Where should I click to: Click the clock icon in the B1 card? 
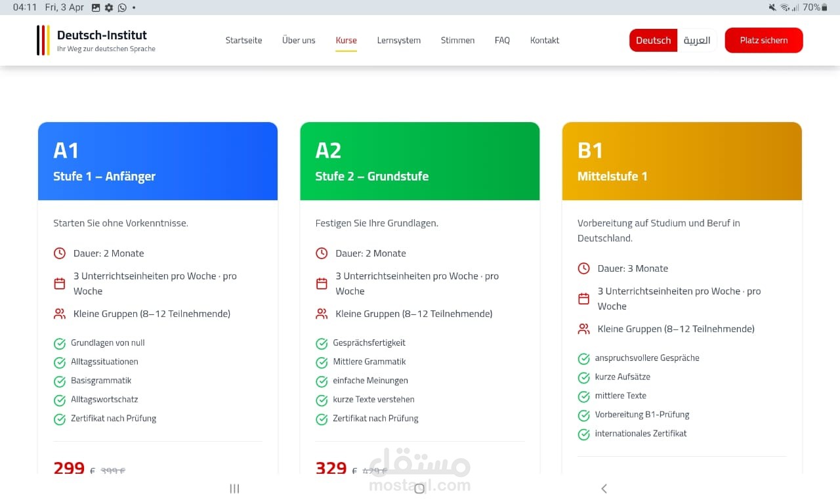583,268
